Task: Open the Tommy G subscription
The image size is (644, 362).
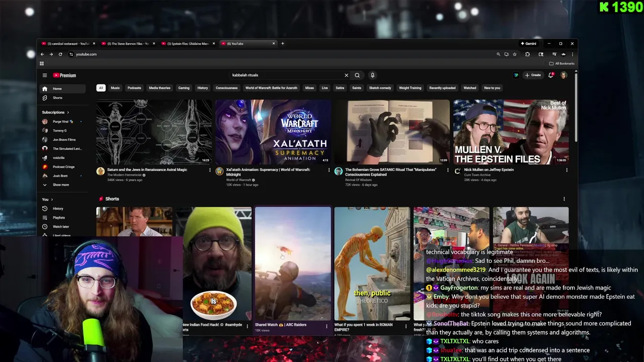Action: (63, 131)
